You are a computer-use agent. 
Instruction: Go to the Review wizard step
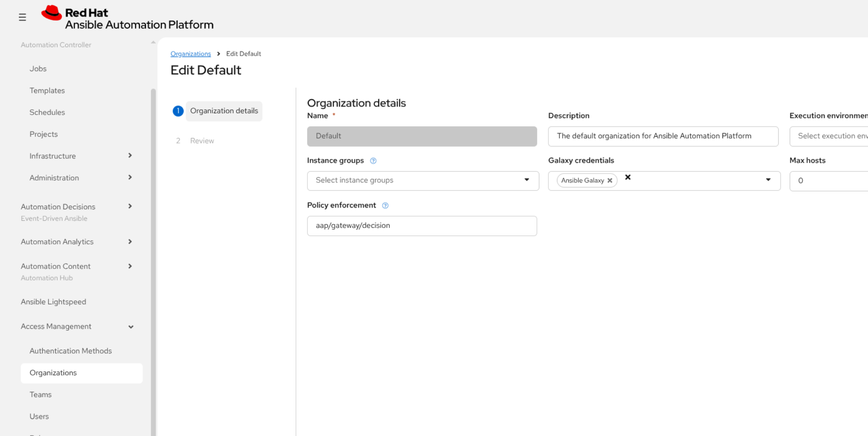tap(202, 141)
